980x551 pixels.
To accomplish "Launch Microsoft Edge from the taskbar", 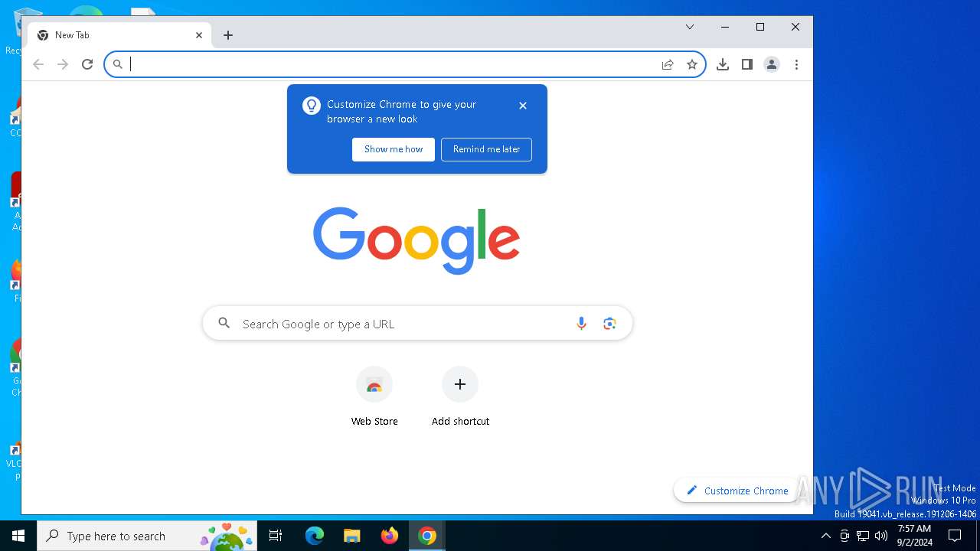I will pos(315,536).
